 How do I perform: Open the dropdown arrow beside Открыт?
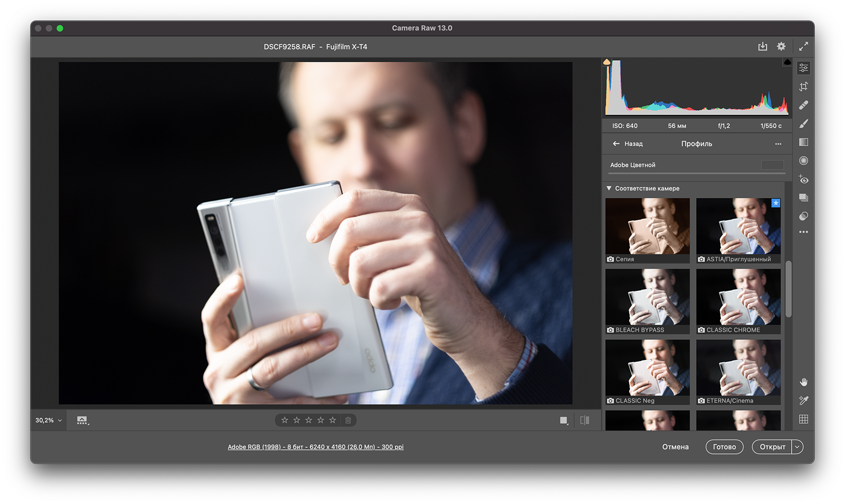[797, 447]
